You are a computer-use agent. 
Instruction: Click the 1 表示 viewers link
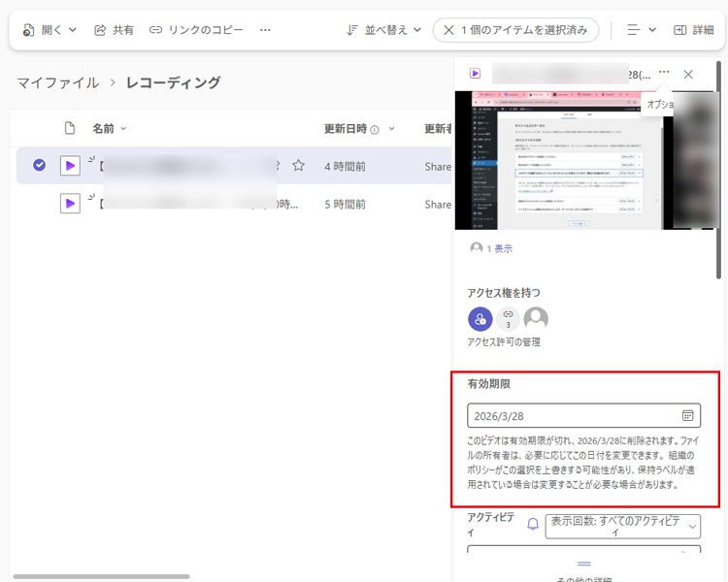pyautogui.click(x=500, y=248)
